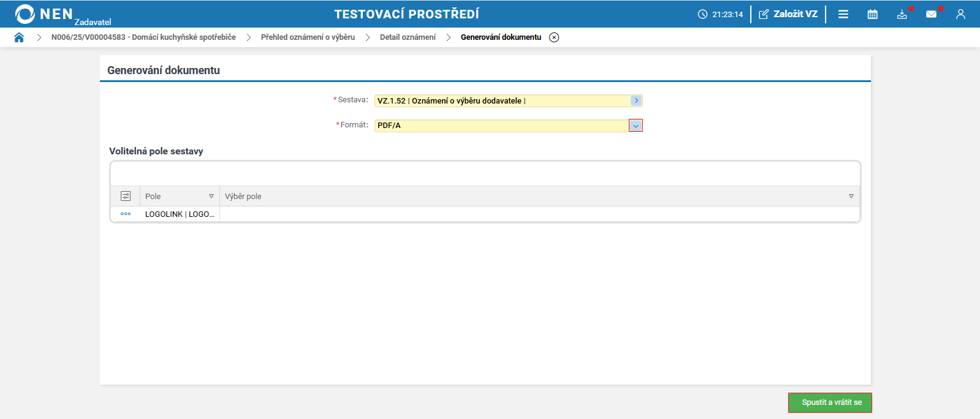Image resolution: width=980 pixels, height=419 pixels.
Task: Open the hamburger main menu
Action: tap(843, 14)
